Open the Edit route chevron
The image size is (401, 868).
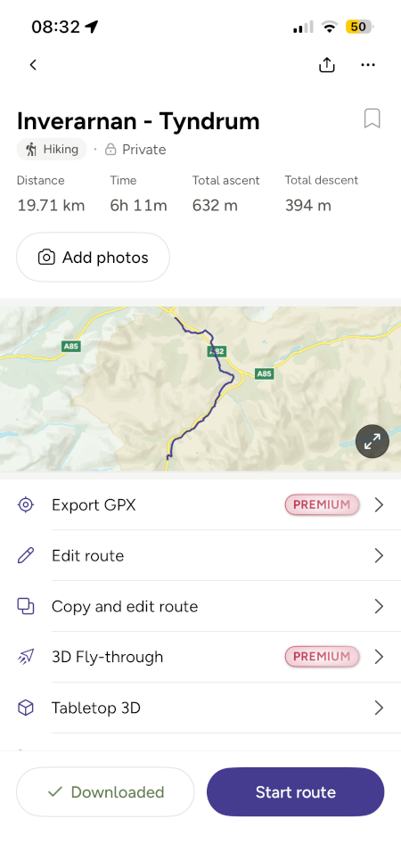pyautogui.click(x=379, y=555)
